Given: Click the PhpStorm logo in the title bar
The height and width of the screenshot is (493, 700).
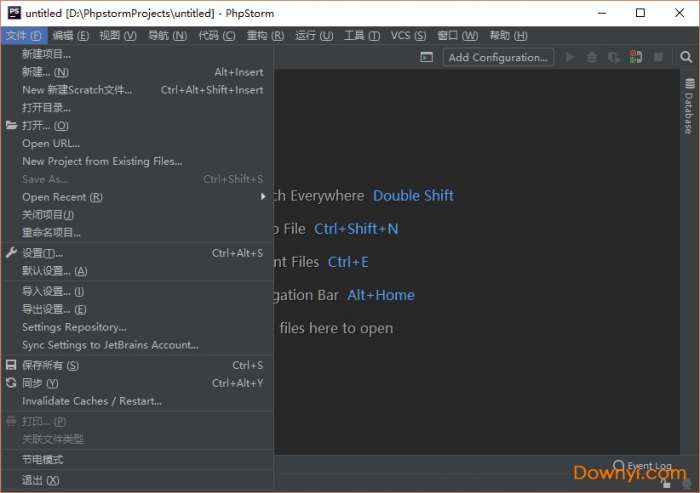Looking at the screenshot, I should tap(13, 13).
